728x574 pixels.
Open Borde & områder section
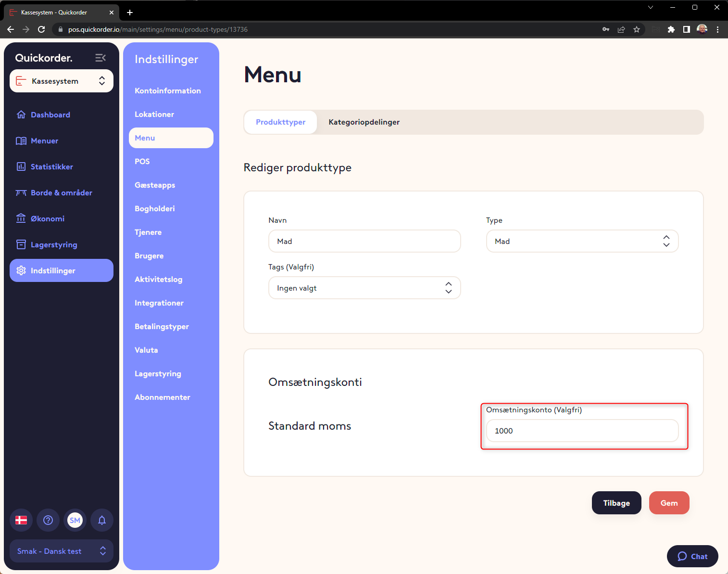pyautogui.click(x=62, y=192)
